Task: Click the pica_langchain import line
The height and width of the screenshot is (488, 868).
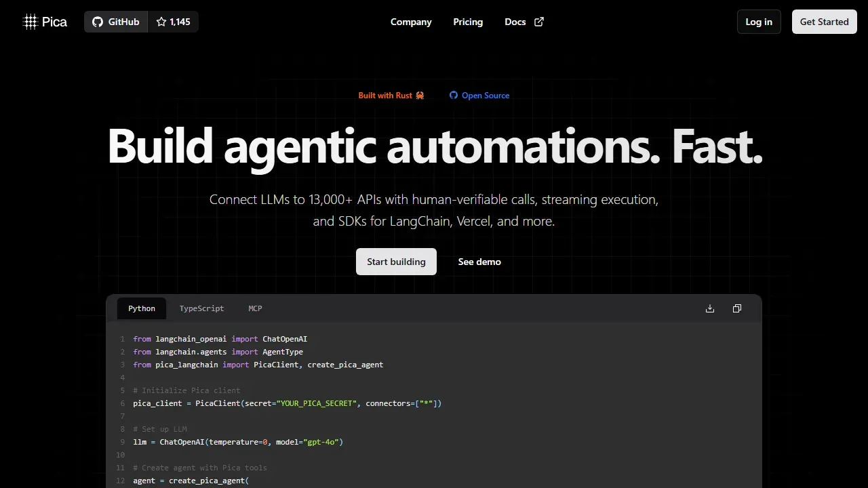Action: click(x=258, y=365)
